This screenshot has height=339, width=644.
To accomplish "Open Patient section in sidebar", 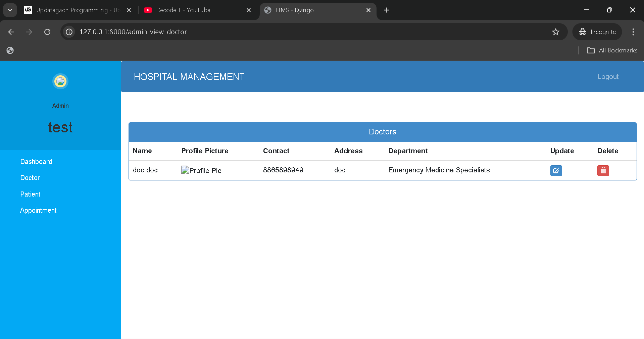I will [30, 194].
